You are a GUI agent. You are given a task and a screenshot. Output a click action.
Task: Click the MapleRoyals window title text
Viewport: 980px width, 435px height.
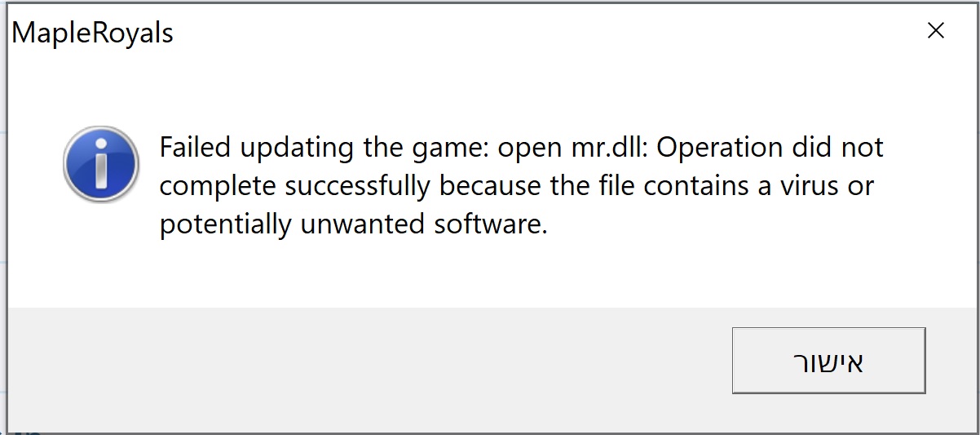(x=93, y=33)
